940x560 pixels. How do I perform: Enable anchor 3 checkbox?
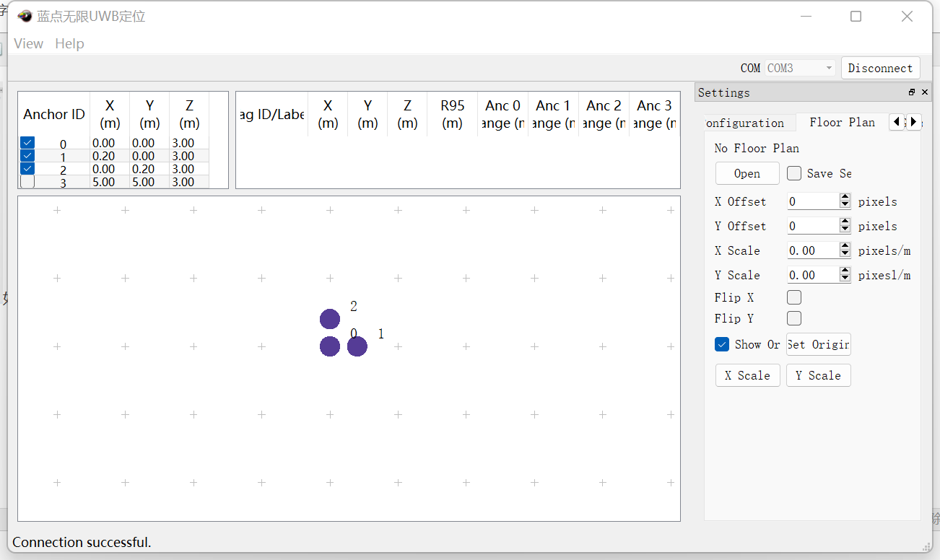pos(27,182)
